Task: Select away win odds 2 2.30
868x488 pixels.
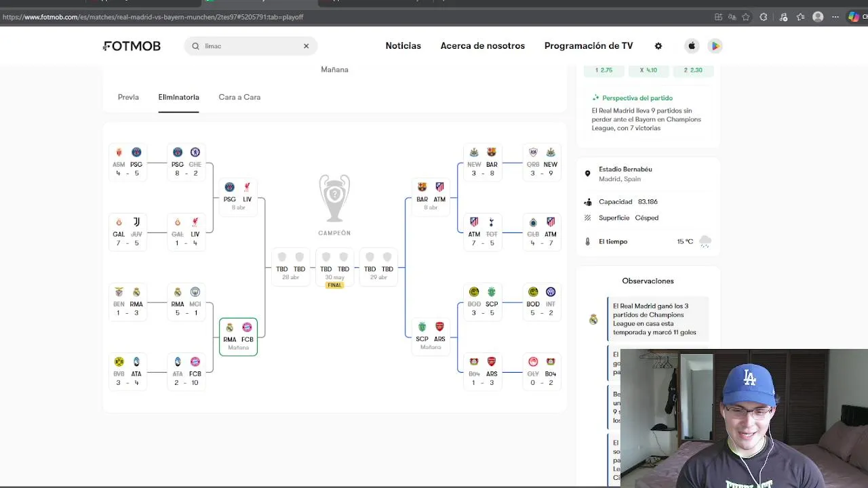Action: (693, 70)
